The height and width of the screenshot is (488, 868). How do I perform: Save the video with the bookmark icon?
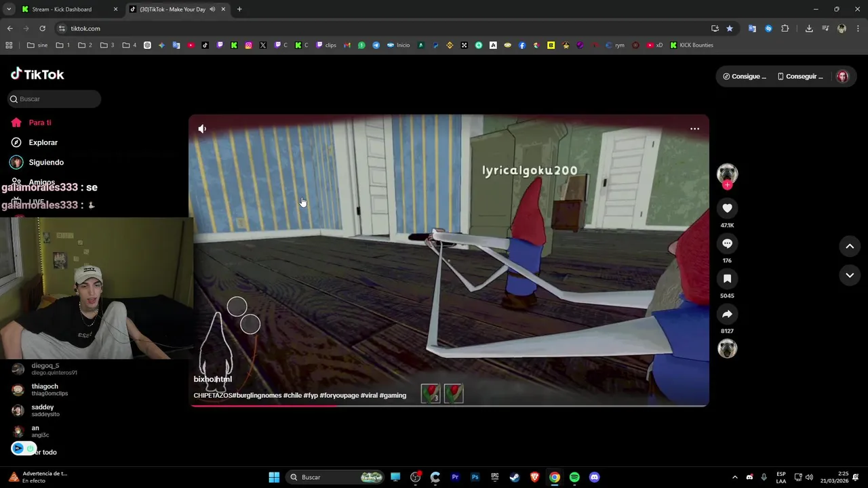point(727,279)
